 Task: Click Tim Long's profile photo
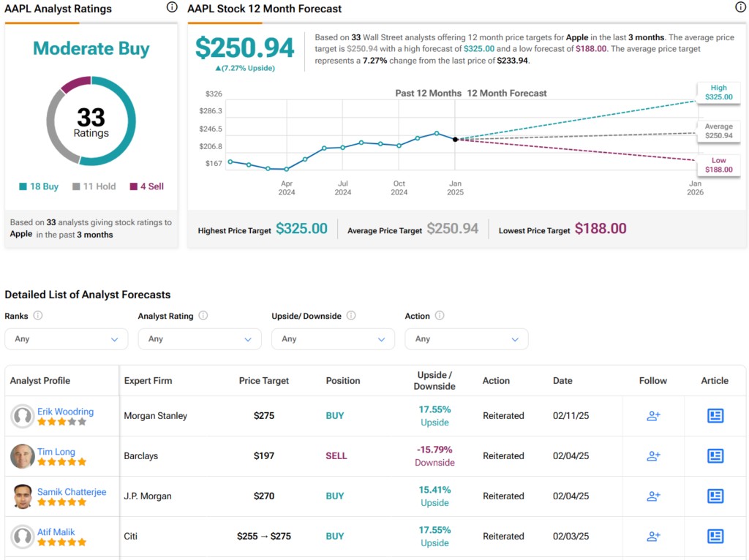click(23, 456)
